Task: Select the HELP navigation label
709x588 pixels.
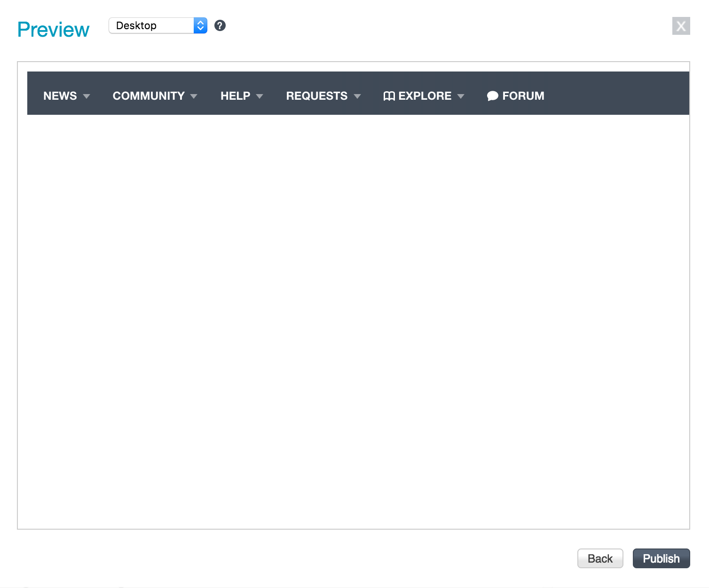Action: tap(235, 96)
